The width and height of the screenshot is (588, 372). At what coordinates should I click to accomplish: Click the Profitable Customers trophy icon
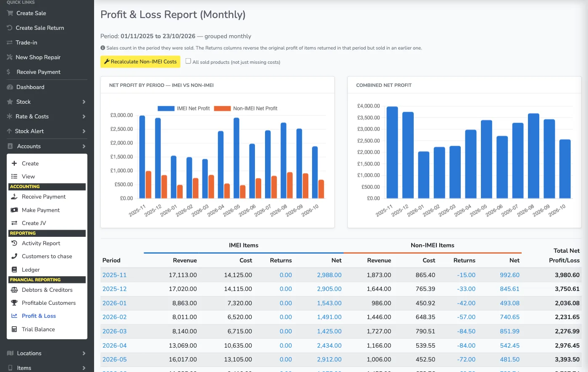tap(14, 303)
